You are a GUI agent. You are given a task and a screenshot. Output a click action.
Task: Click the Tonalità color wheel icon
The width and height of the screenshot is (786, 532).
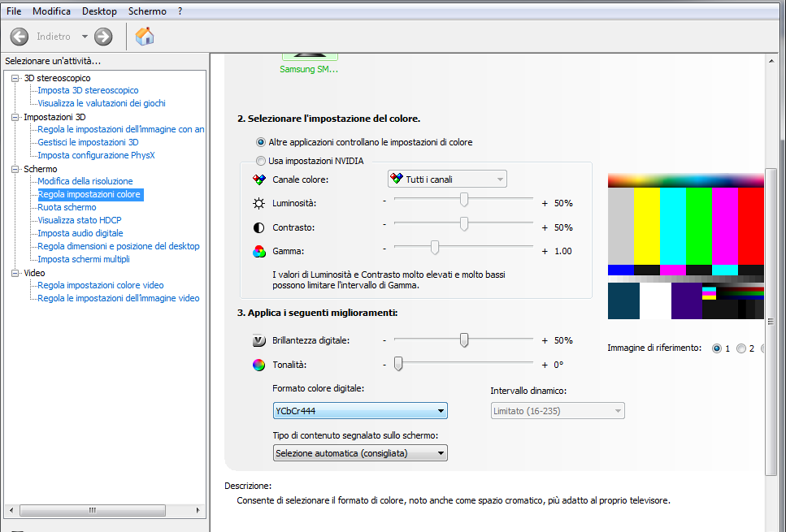(259, 365)
